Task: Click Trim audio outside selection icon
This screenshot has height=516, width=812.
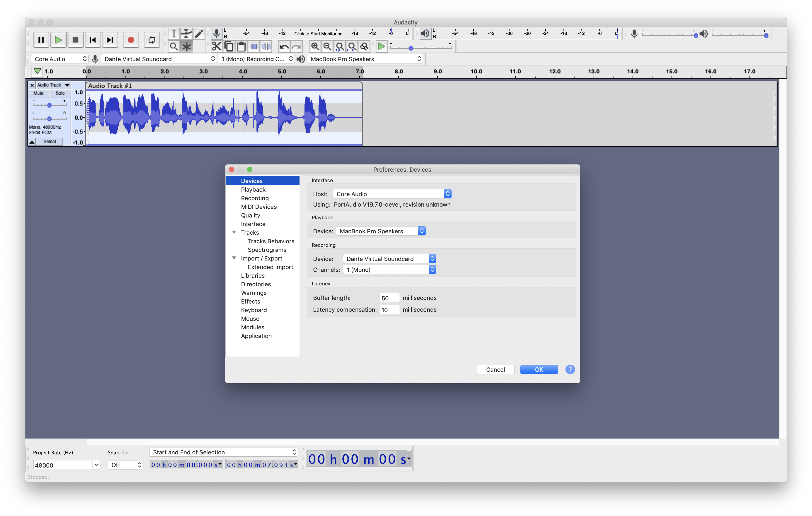Action: (254, 46)
